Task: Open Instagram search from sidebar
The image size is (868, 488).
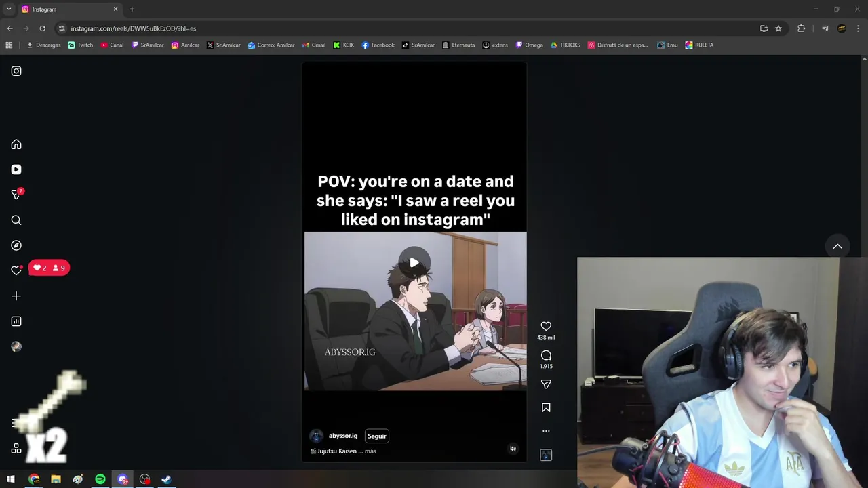Action: coord(16,220)
